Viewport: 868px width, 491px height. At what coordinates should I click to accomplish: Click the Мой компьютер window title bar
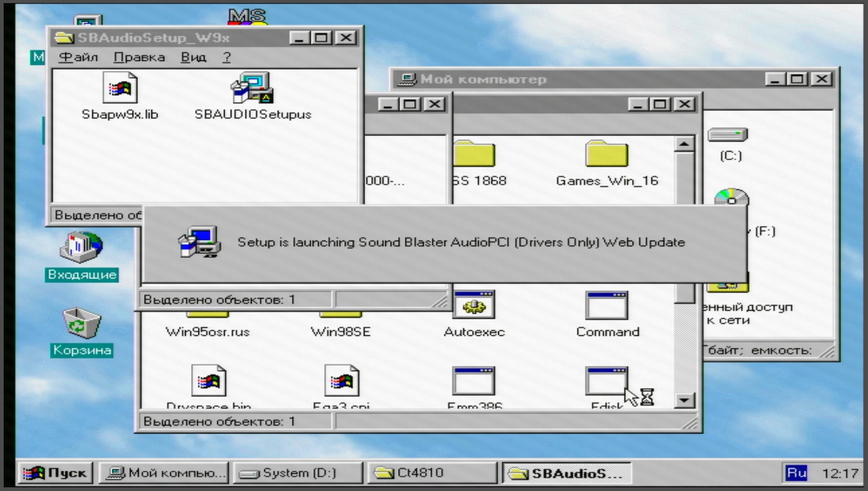click(614, 79)
